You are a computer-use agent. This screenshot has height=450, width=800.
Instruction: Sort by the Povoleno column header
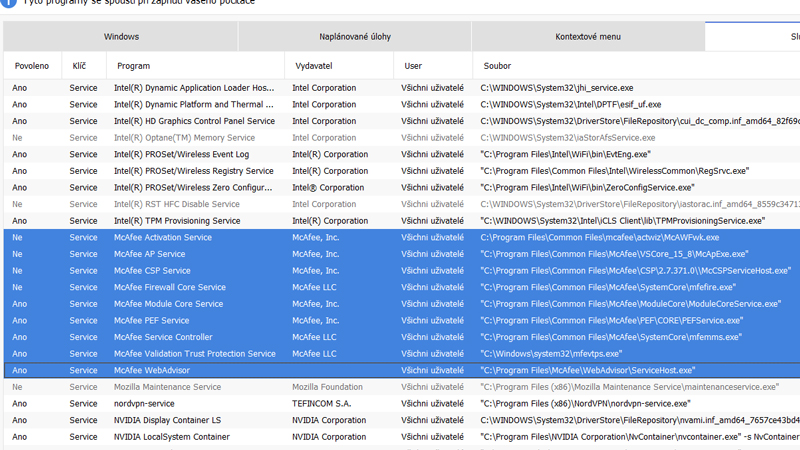click(32, 66)
